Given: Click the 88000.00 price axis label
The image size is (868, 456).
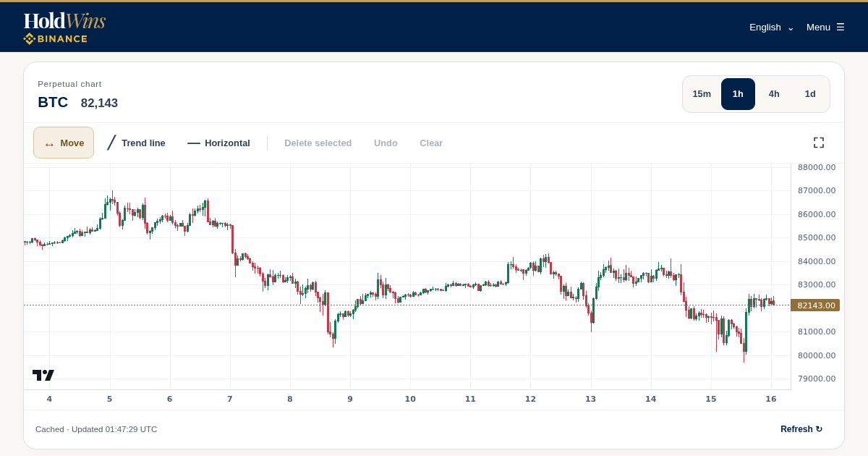Looking at the screenshot, I should pyautogui.click(x=817, y=167).
